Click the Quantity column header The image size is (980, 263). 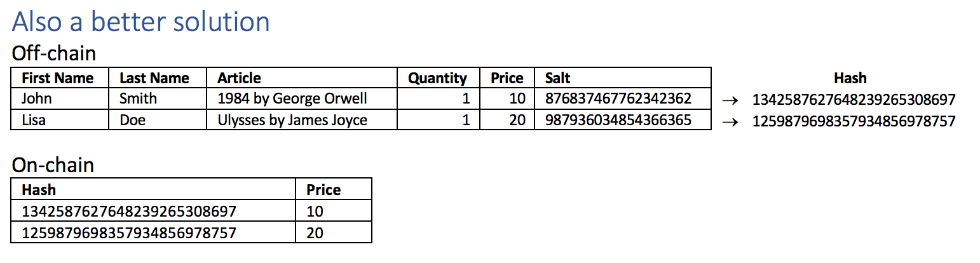click(437, 78)
